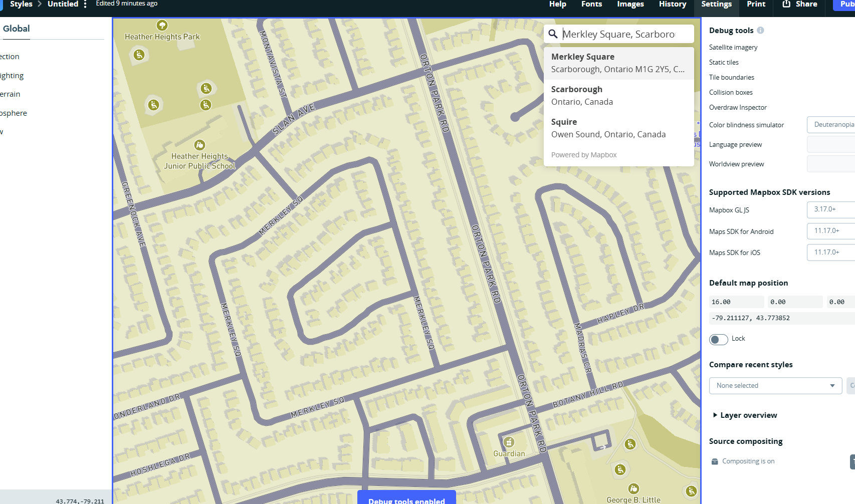The width and height of the screenshot is (855, 504).
Task: Click the Guardian map marker icon
Action: pyautogui.click(x=509, y=442)
